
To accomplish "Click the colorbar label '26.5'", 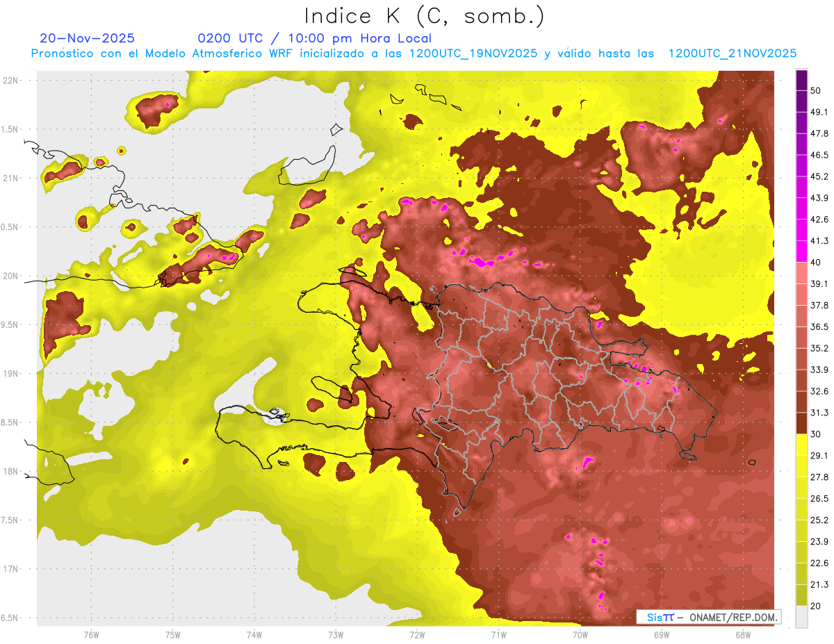I will [x=819, y=499].
